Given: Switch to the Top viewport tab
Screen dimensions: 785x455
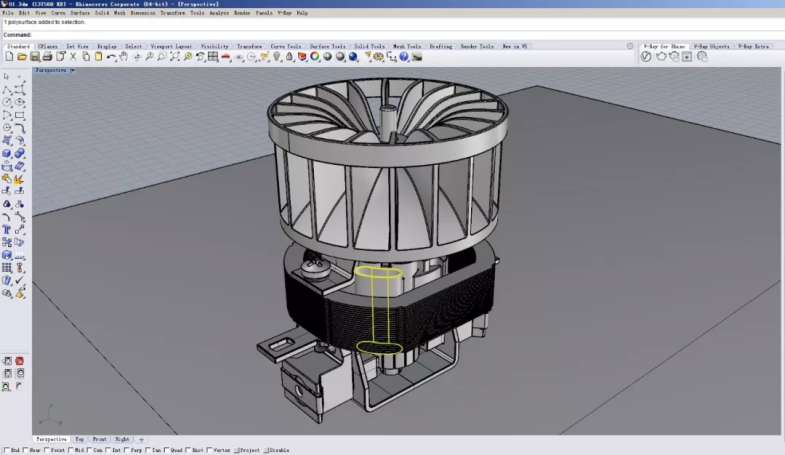Looking at the screenshot, I should coord(79,439).
